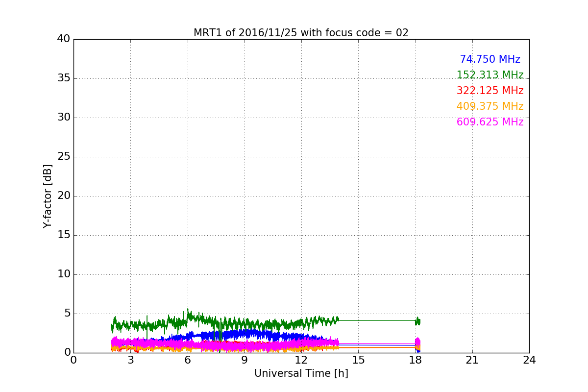Click the x-axis tick label '3'
This screenshot has height=392, width=588.
pyautogui.click(x=130, y=360)
